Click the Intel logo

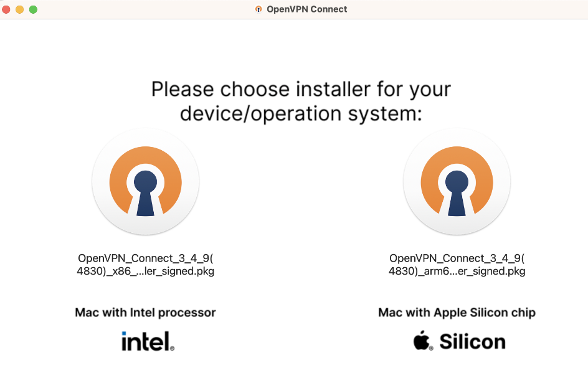[x=148, y=341]
